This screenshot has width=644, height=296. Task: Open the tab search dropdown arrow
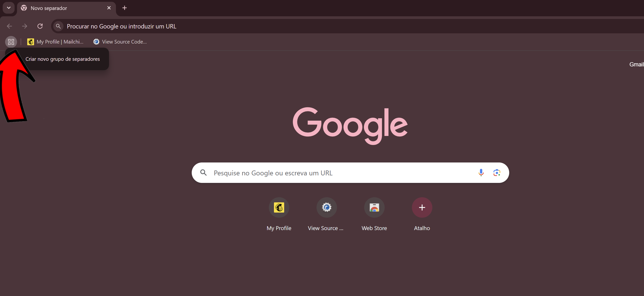pyautogui.click(x=9, y=8)
